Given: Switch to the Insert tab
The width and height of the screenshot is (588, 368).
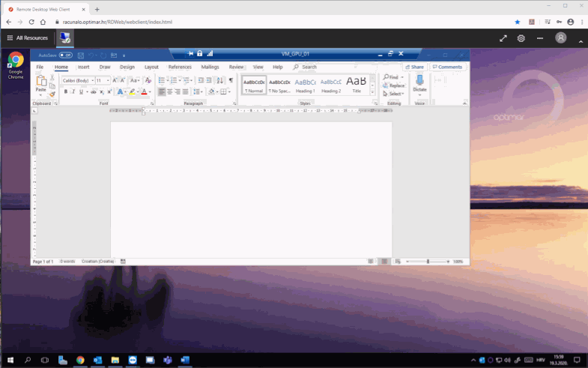Looking at the screenshot, I should click(x=83, y=67).
